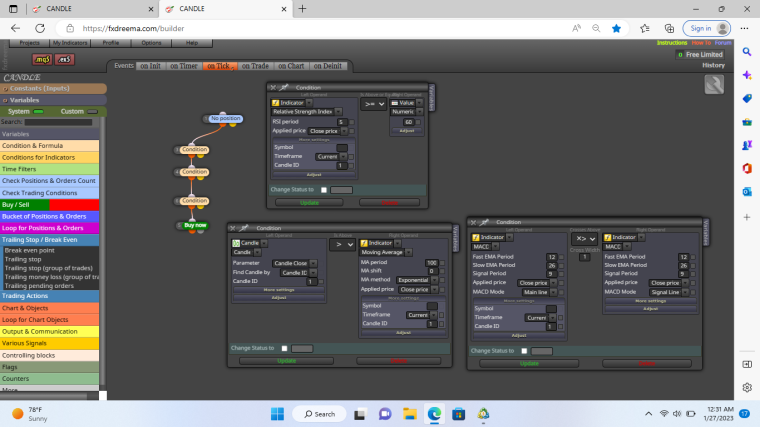Toggle the Custom variables switch
The image size is (760, 427).
[x=92, y=111]
